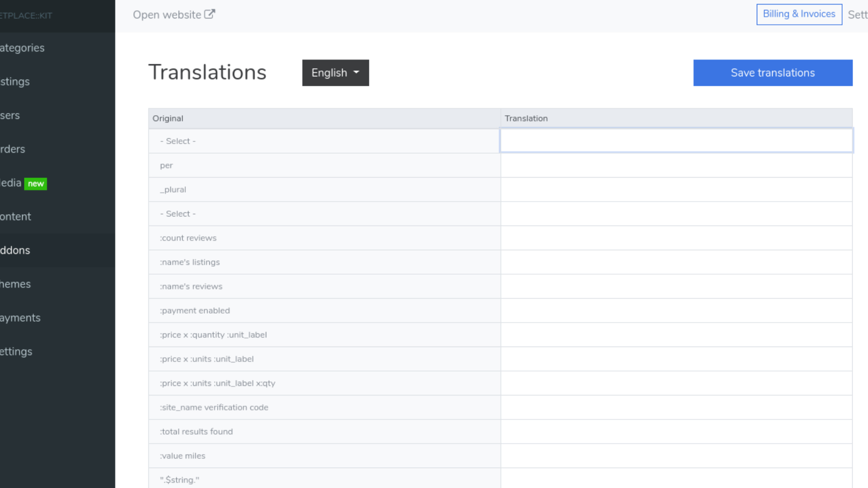Select Content in the sidebar
The image size is (868, 488).
pos(16,217)
